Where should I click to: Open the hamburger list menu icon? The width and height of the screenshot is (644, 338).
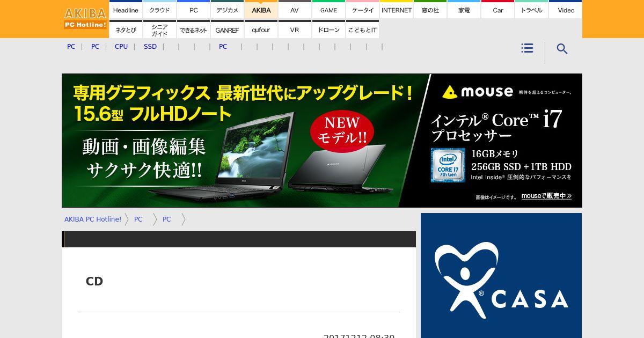(x=527, y=48)
